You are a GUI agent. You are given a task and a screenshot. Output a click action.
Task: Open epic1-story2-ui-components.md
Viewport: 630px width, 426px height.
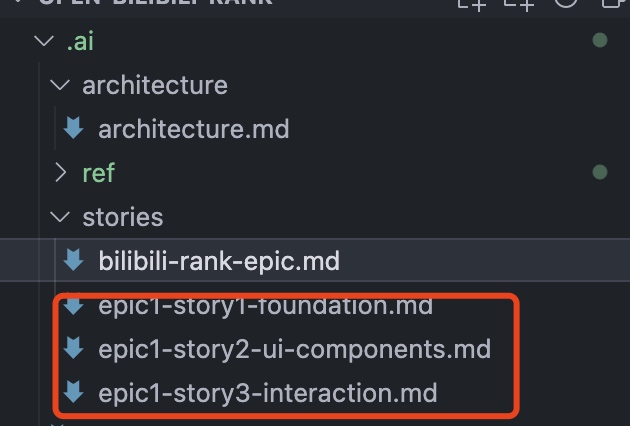coord(295,349)
